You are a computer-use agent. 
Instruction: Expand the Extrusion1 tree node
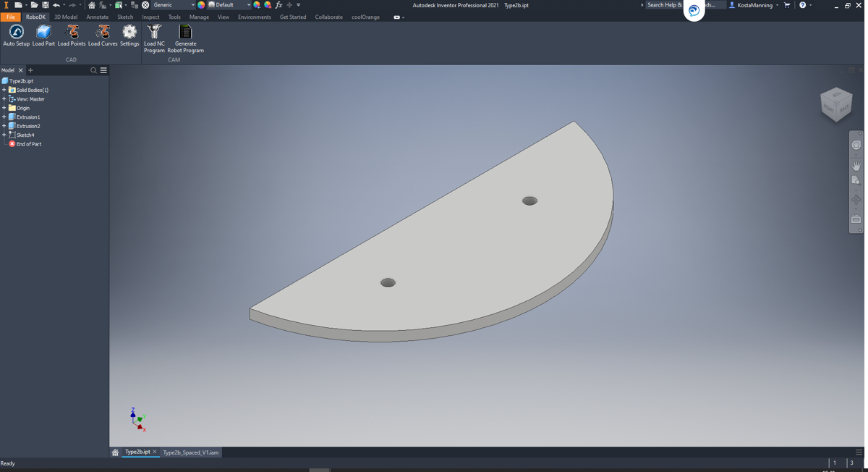click(4, 117)
